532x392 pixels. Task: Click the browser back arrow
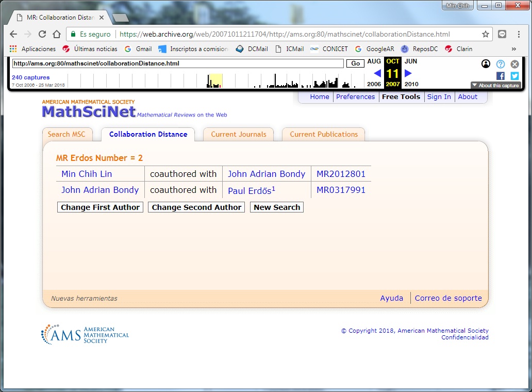[13, 34]
